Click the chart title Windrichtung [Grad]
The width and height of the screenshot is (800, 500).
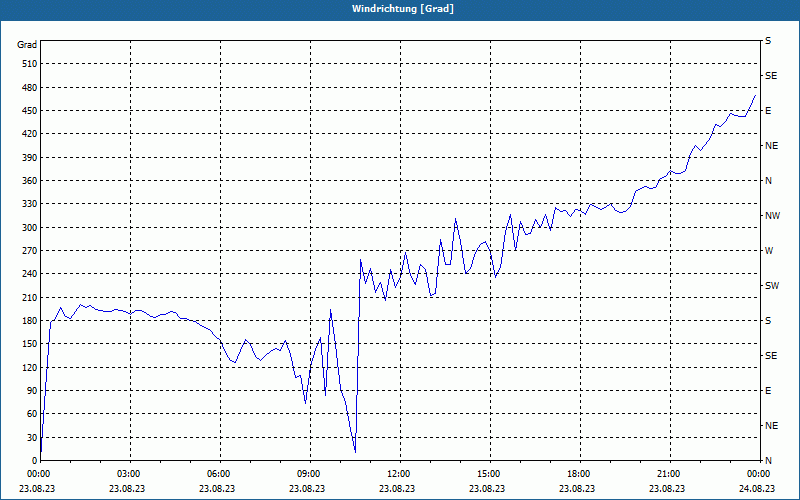402,9
